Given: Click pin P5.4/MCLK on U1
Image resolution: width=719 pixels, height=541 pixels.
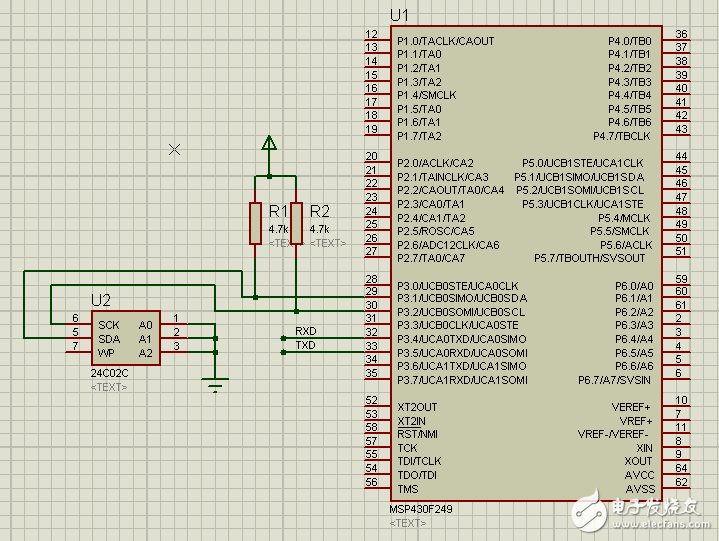Looking at the screenshot, I should coord(624,218).
